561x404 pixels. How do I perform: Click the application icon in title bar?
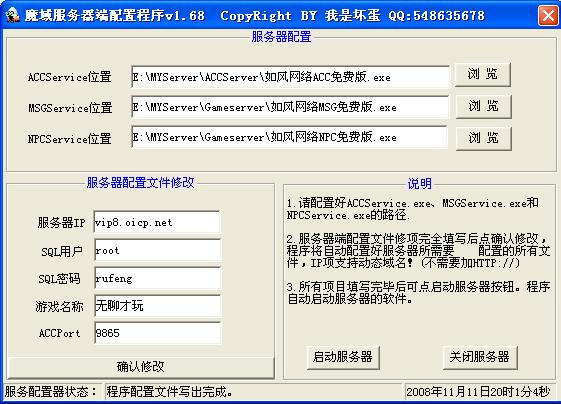(x=13, y=15)
